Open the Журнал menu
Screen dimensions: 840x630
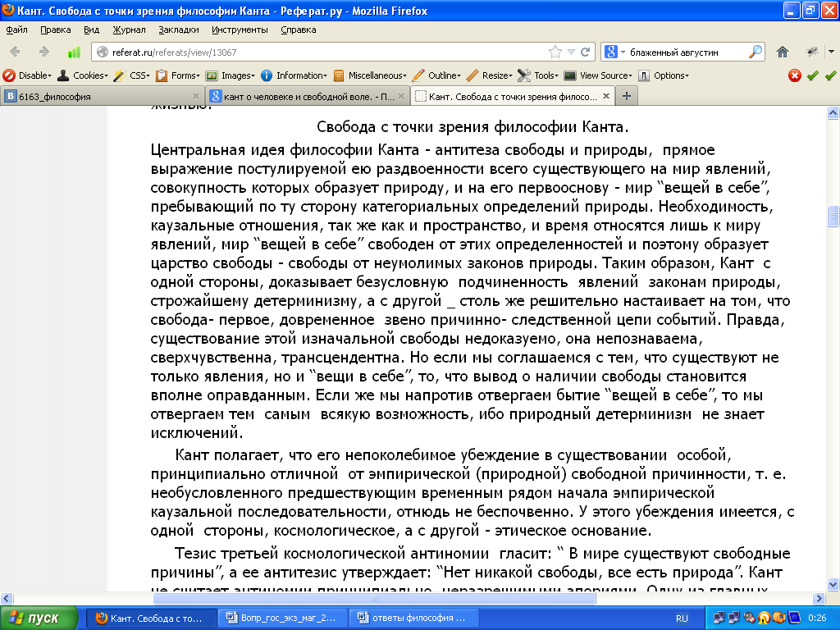[129, 30]
